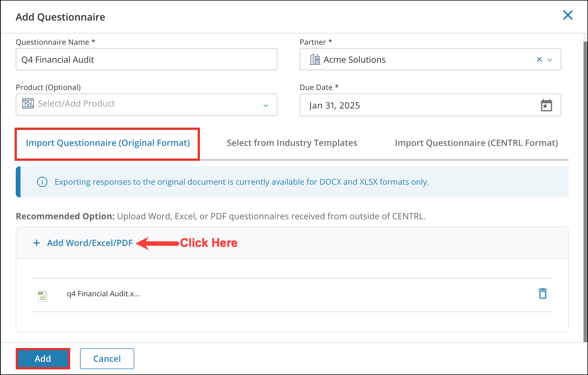Click the Excel file icon next to q4 Financial Audit
Viewport: 588px width, 375px height.
pyautogui.click(x=42, y=295)
